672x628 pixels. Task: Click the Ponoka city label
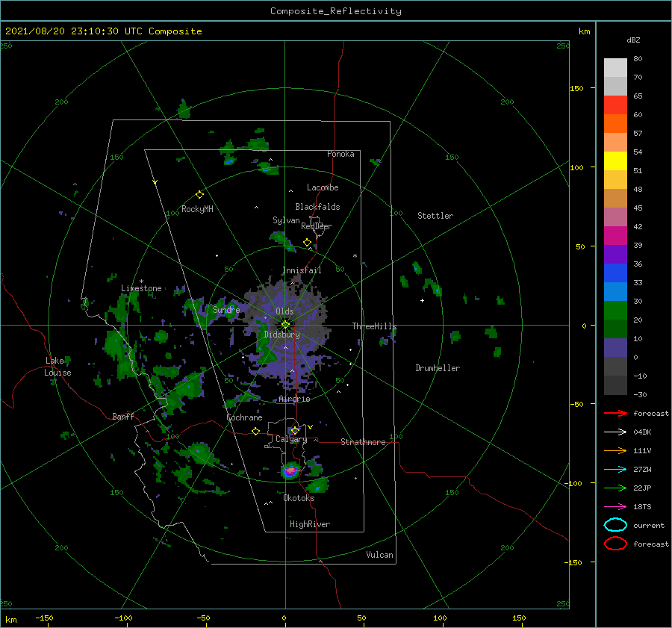click(x=340, y=154)
